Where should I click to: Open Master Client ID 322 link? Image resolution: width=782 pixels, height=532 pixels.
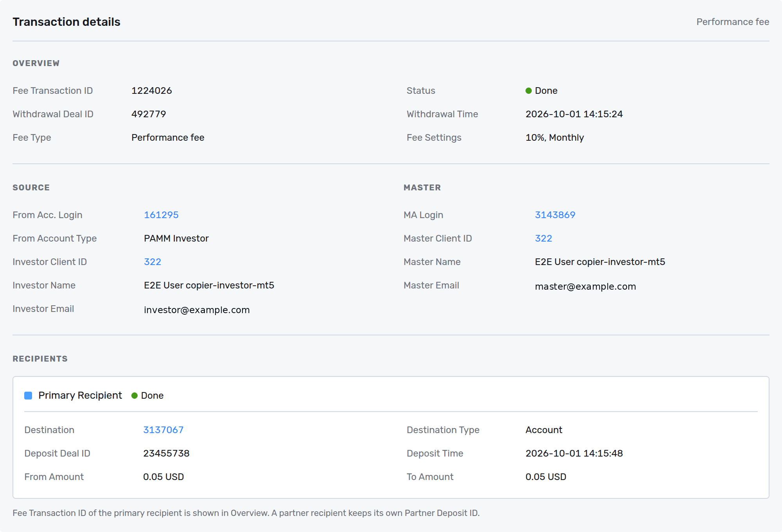[543, 238]
